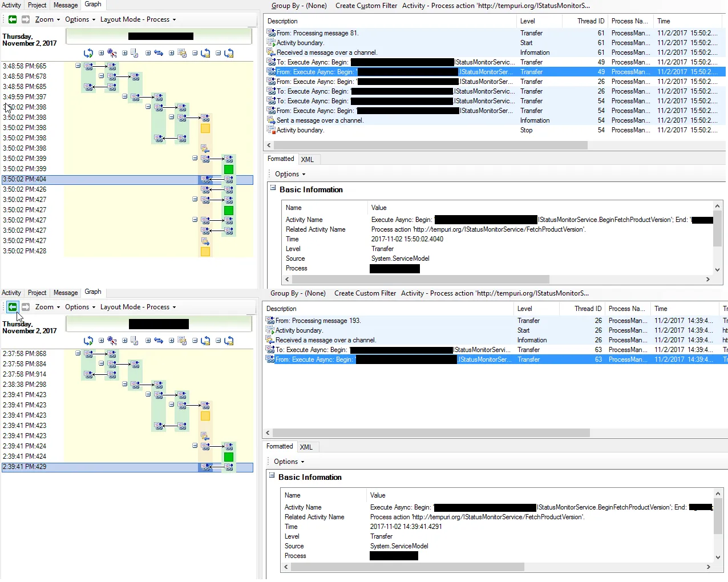
Task: Switch to the Project tab in top window
Action: (37, 5)
